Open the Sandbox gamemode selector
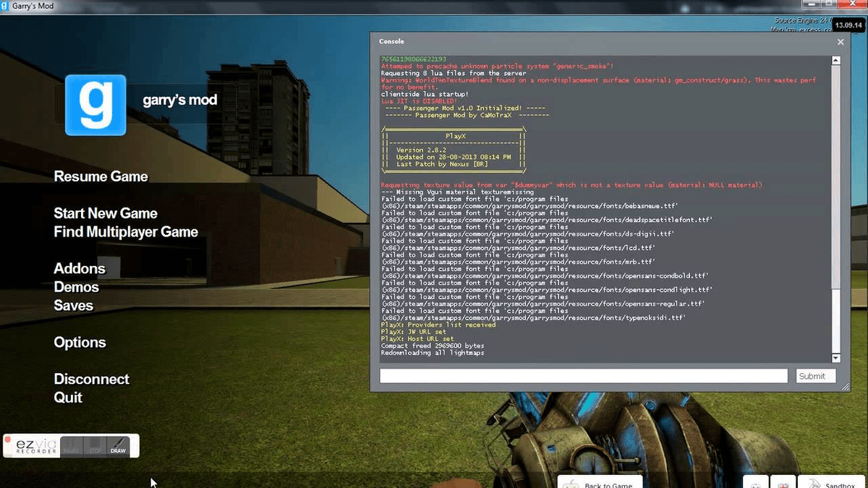 838,484
